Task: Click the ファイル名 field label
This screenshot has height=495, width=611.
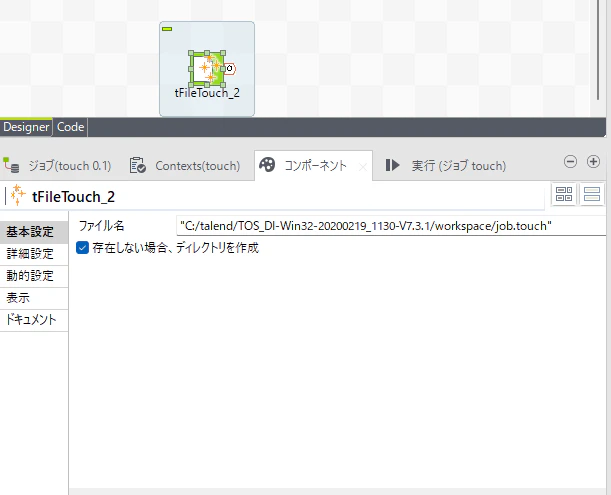Action: tap(101, 226)
